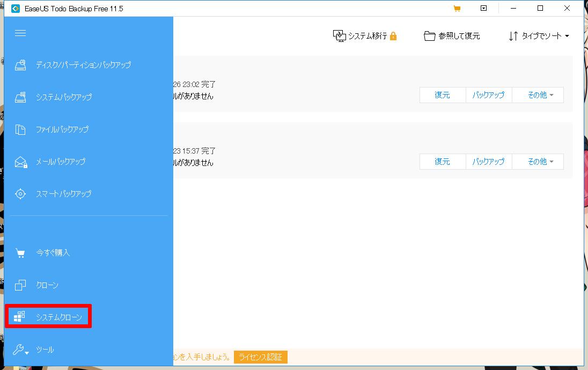Collapse the sidebar with the hamburger icon
The image size is (588, 370).
click(20, 33)
